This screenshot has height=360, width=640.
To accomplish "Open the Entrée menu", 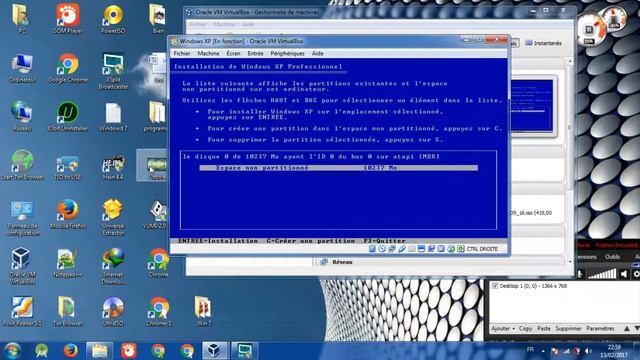I will (255, 53).
